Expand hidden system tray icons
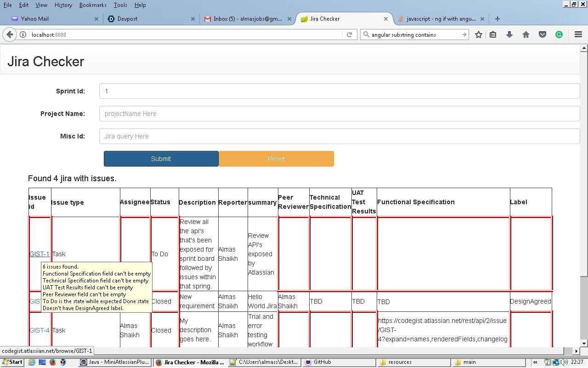The height and width of the screenshot is (368, 588). pyautogui.click(x=535, y=362)
